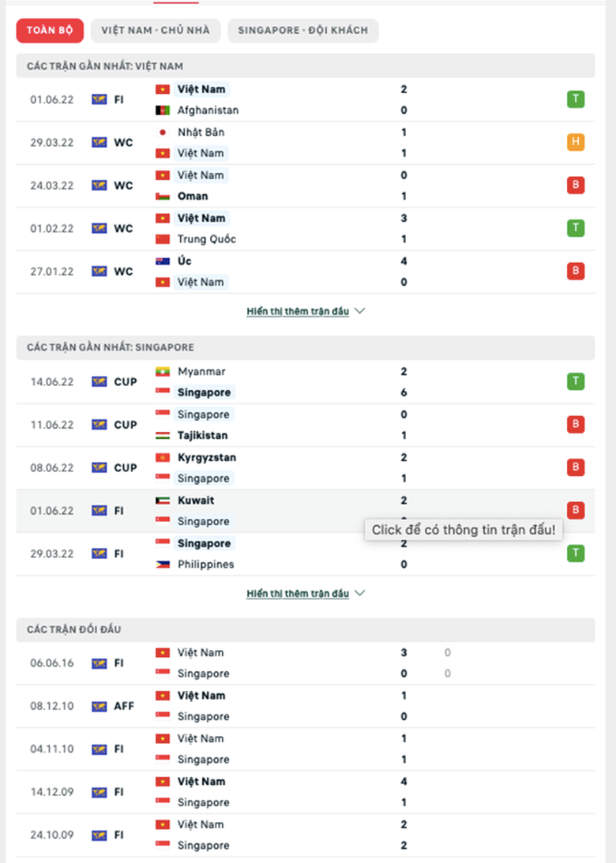Click the Kuwait flag icon
The height and width of the screenshot is (863, 616).
[163, 501]
